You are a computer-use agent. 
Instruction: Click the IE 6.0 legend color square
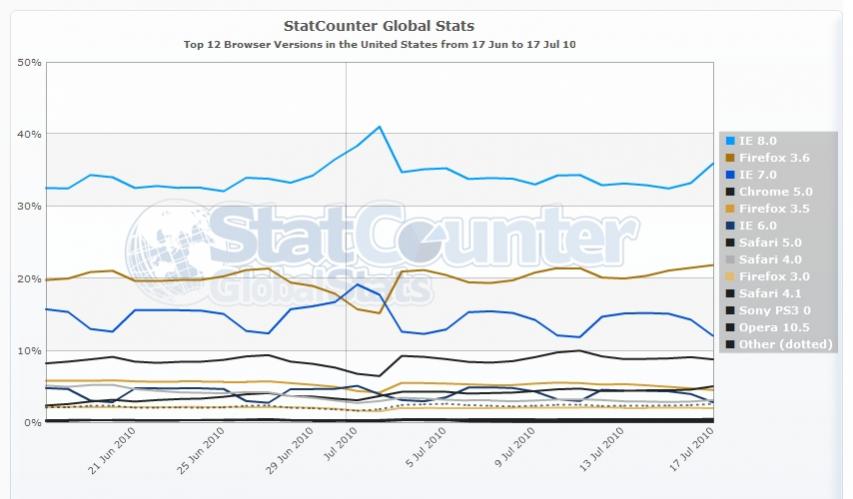coord(729,225)
